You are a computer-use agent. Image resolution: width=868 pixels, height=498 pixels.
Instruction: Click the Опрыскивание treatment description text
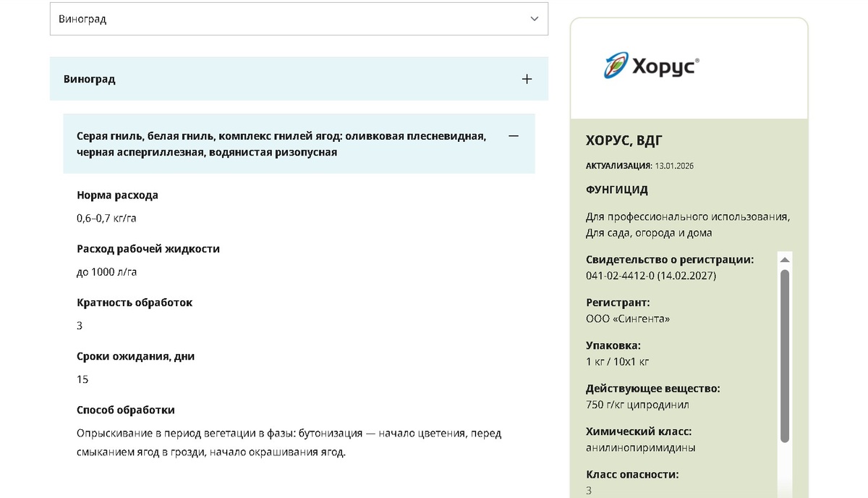pyautogui.click(x=289, y=443)
